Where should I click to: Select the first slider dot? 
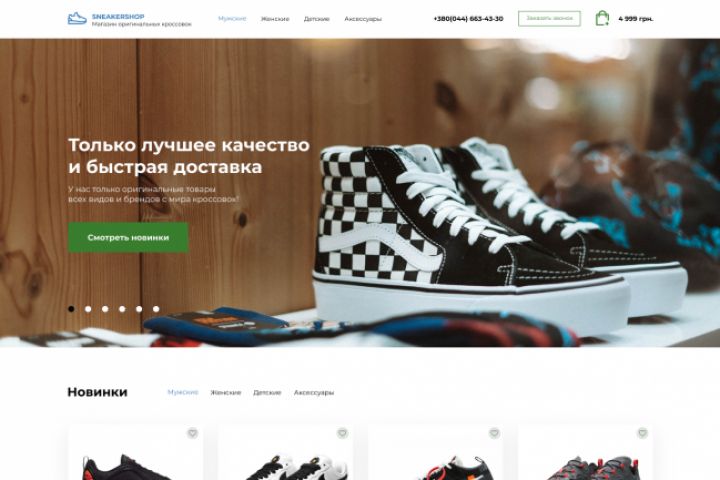(x=71, y=309)
